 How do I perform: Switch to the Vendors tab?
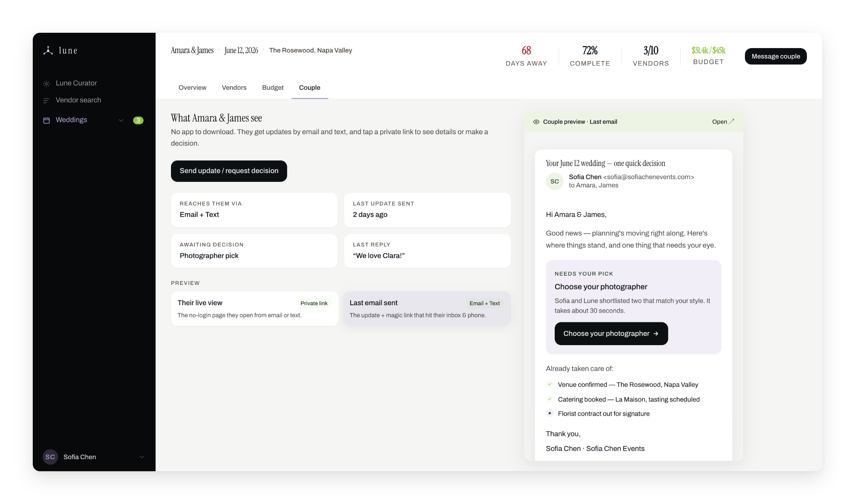[x=234, y=88]
